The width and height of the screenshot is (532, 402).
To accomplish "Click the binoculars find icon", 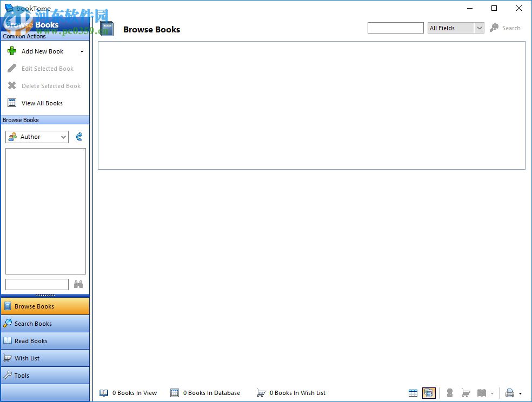I will pyautogui.click(x=78, y=284).
